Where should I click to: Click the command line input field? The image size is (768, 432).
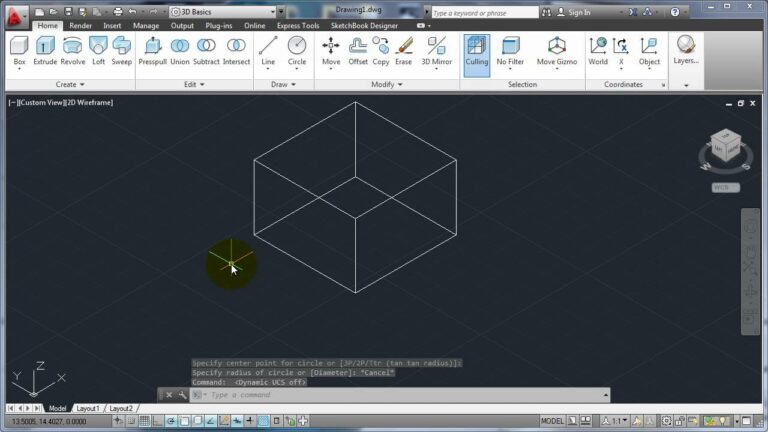380,395
